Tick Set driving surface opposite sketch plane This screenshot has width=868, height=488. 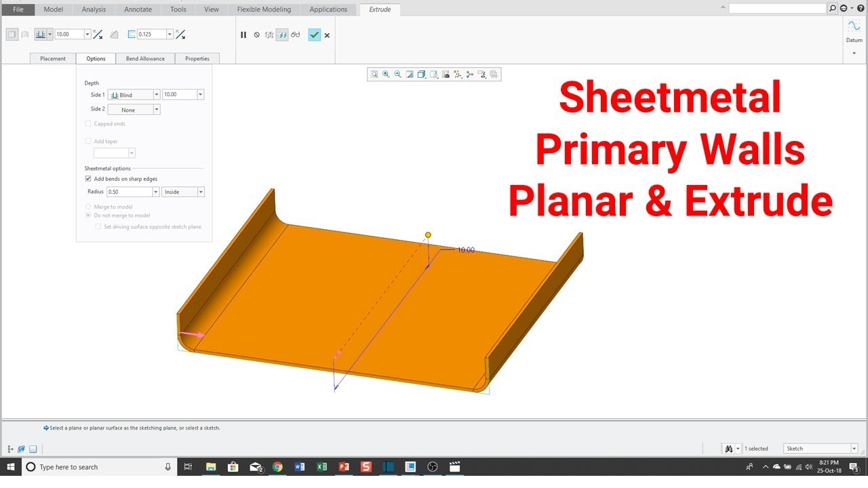(98, 227)
